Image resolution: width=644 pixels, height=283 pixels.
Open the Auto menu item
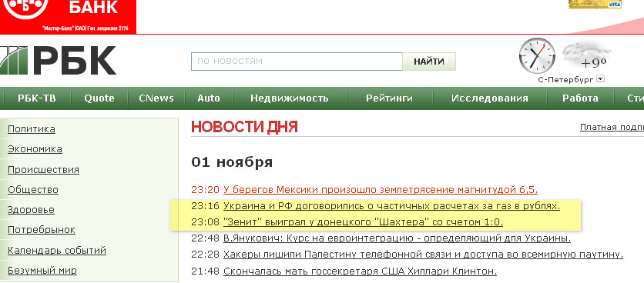click(209, 98)
